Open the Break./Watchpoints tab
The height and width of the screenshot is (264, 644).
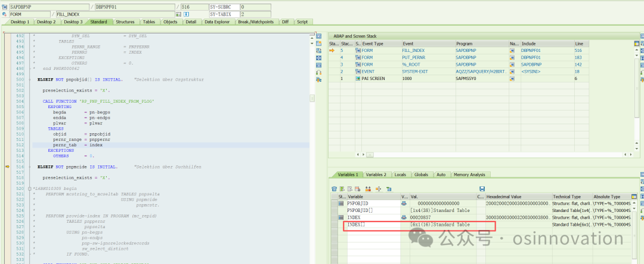[256, 22]
